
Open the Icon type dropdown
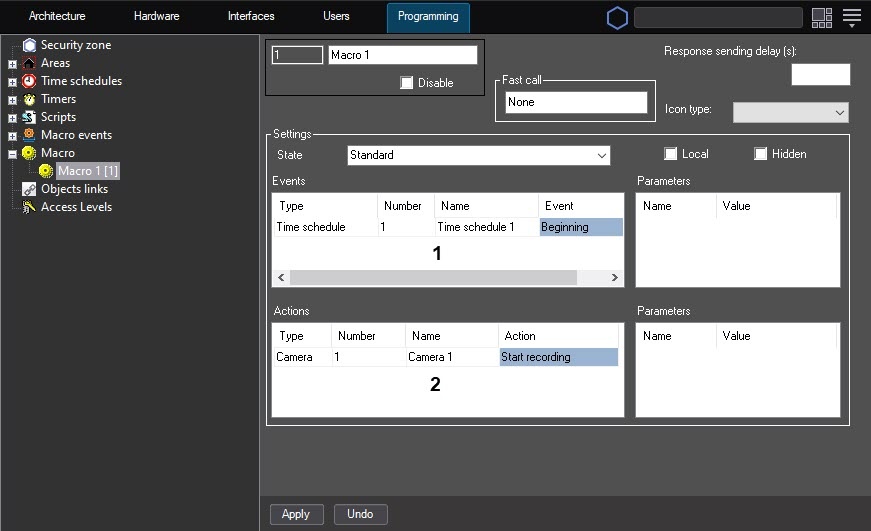click(790, 112)
